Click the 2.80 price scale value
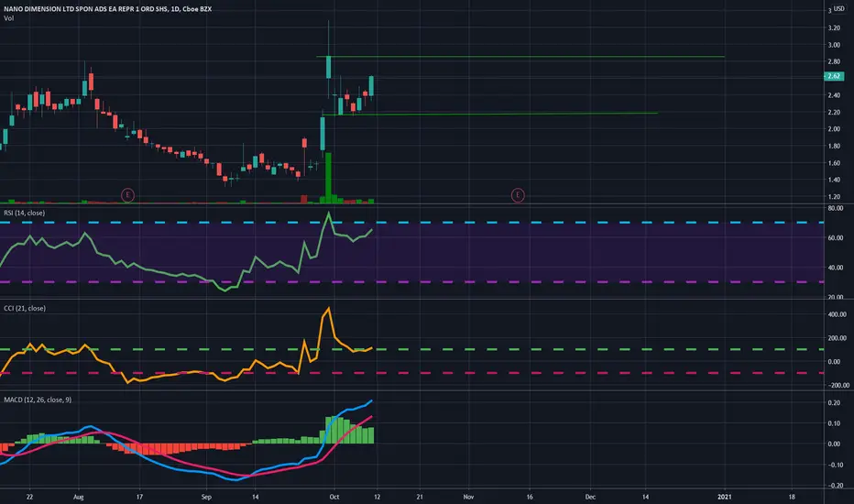The width and height of the screenshot is (854, 504). coord(834,61)
